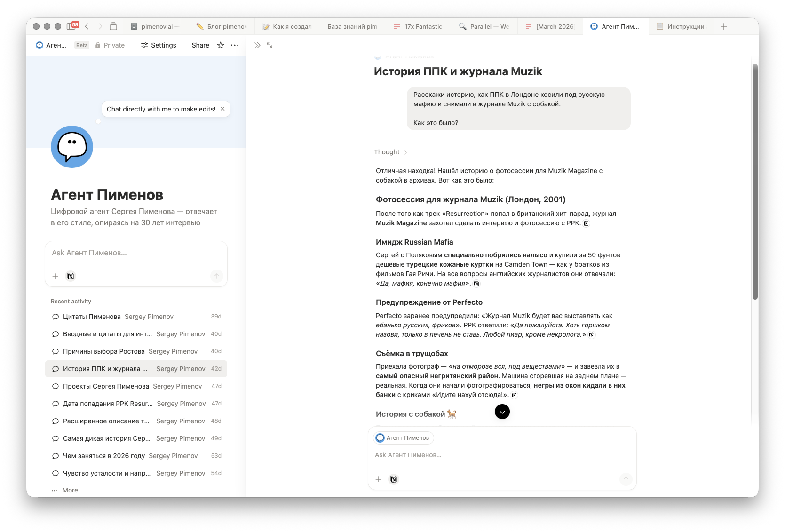The image size is (785, 532).
Task: Open the three-dots more options menu
Action: [235, 45]
